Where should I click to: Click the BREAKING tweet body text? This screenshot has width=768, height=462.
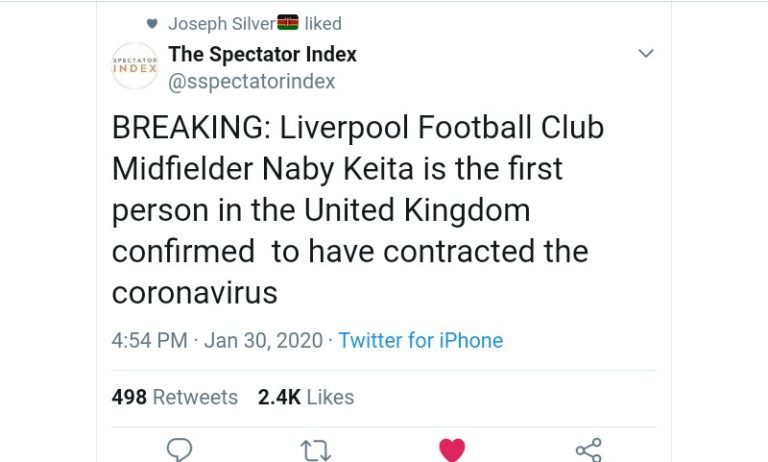pos(358,210)
